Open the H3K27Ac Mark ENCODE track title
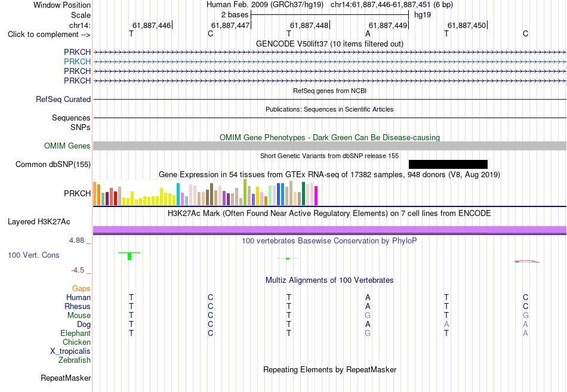This screenshot has height=392, width=567. point(329,214)
